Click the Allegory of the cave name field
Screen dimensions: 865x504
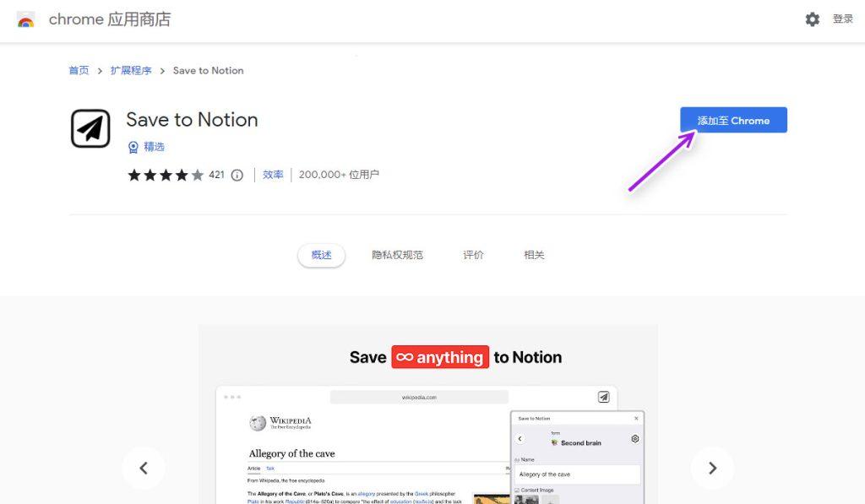click(578, 474)
